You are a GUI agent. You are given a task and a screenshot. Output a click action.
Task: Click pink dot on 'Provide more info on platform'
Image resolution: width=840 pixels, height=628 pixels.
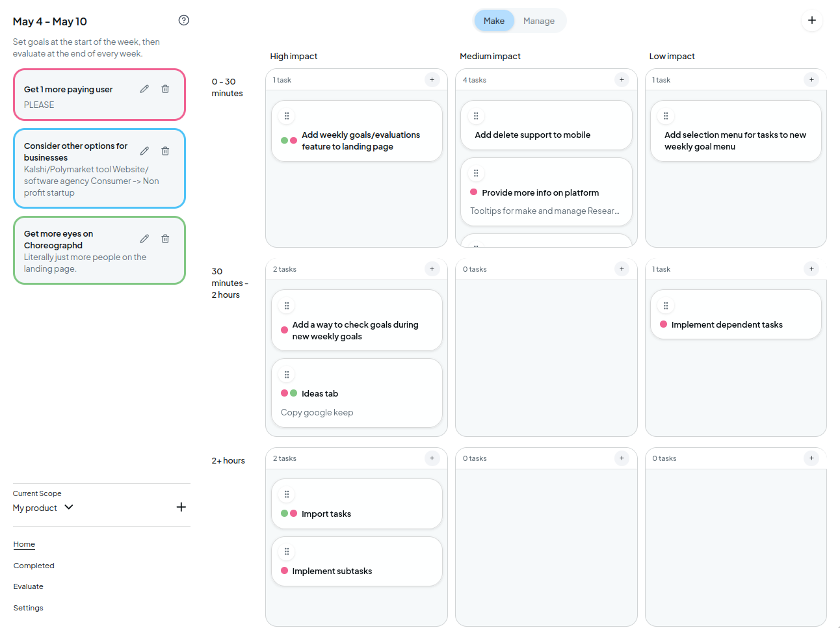click(x=474, y=192)
